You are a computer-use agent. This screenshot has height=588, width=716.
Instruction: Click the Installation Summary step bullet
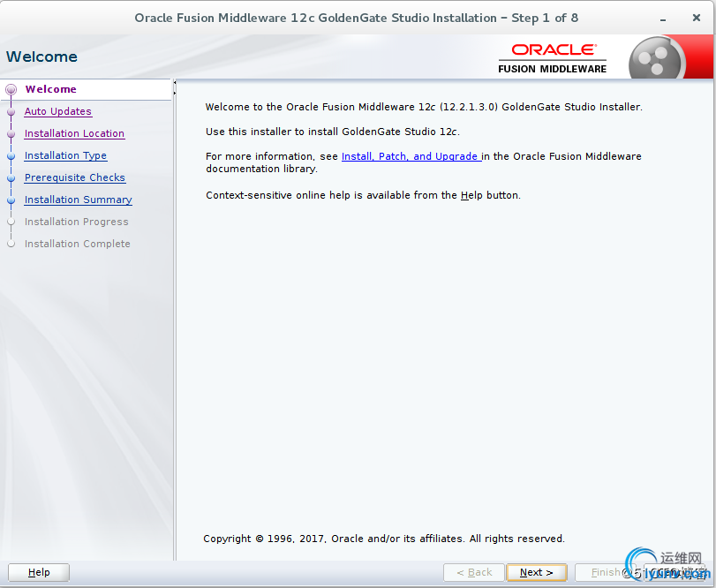pyautogui.click(x=11, y=200)
